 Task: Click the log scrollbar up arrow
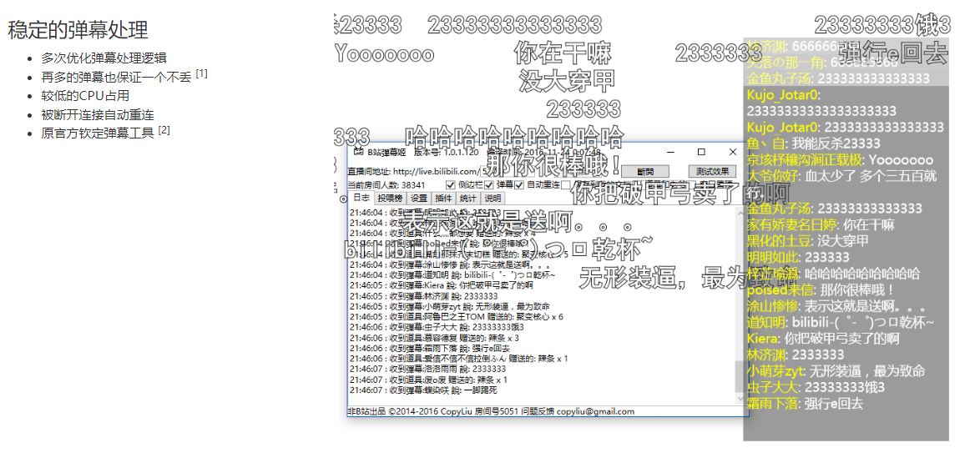point(740,212)
